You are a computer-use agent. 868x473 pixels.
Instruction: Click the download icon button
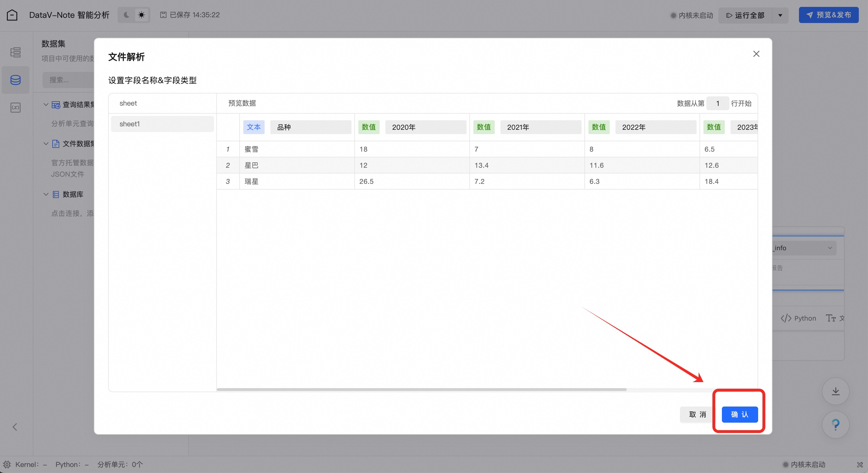(835, 391)
